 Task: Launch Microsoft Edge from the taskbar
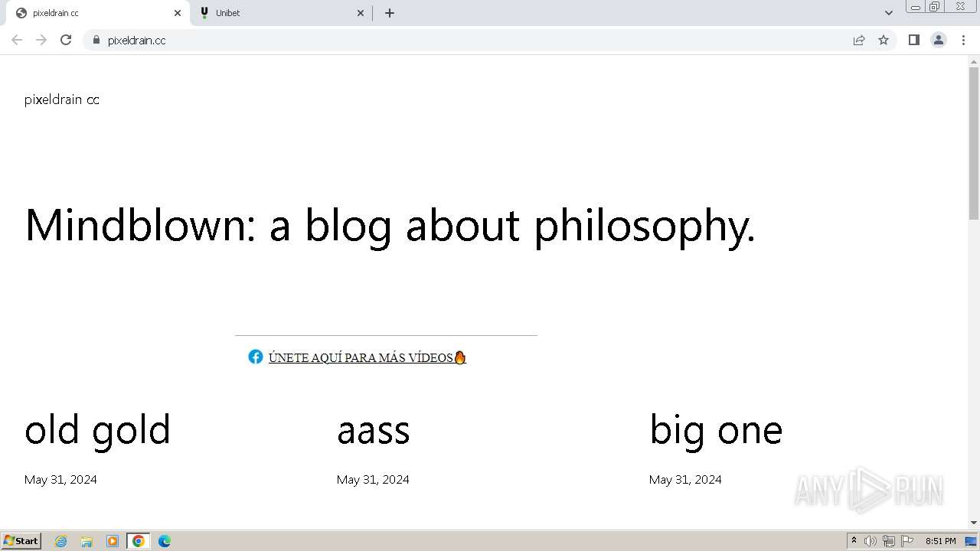coord(165,541)
